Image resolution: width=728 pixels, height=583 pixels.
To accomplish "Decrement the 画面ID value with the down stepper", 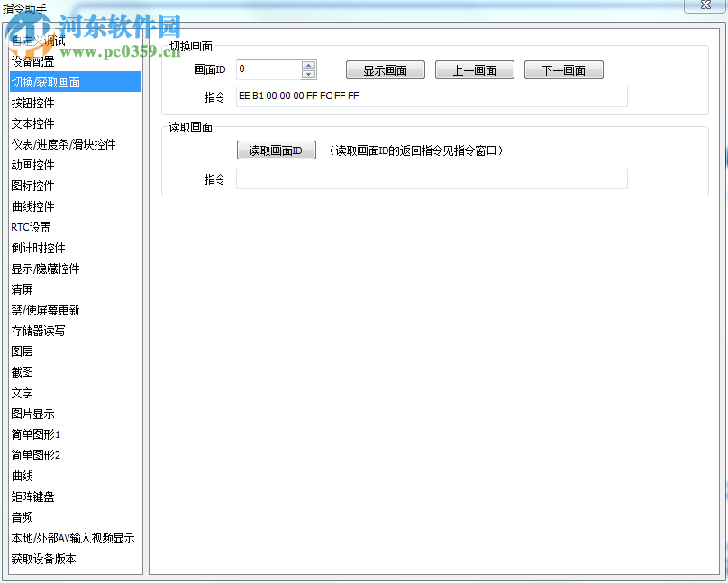I will pos(306,73).
